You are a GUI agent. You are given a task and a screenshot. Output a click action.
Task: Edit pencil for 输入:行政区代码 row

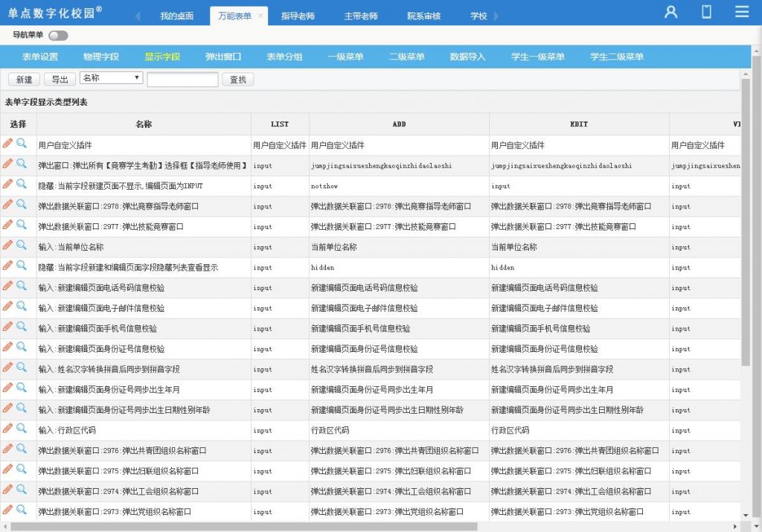tap(7, 429)
